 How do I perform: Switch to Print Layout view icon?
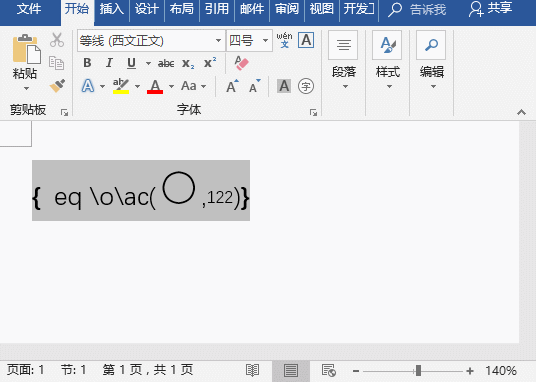pos(291,370)
